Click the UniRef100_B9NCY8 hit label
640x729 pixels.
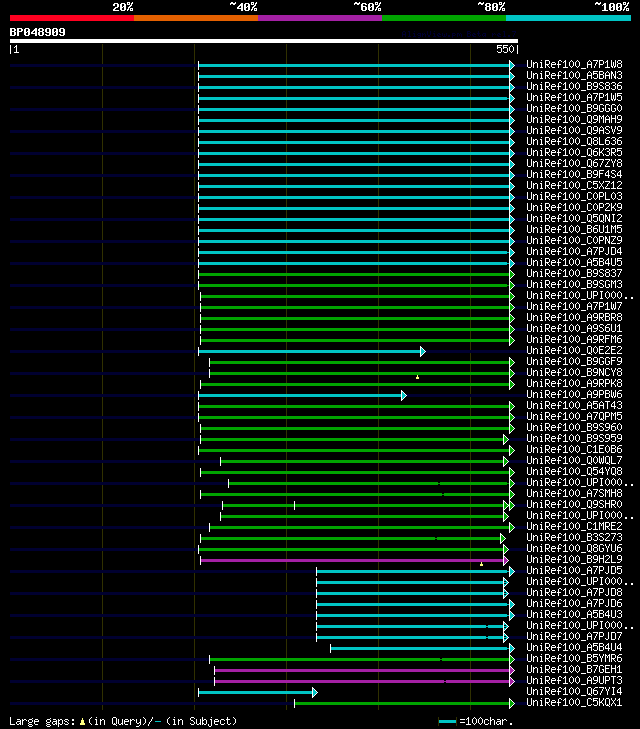pyautogui.click(x=574, y=372)
